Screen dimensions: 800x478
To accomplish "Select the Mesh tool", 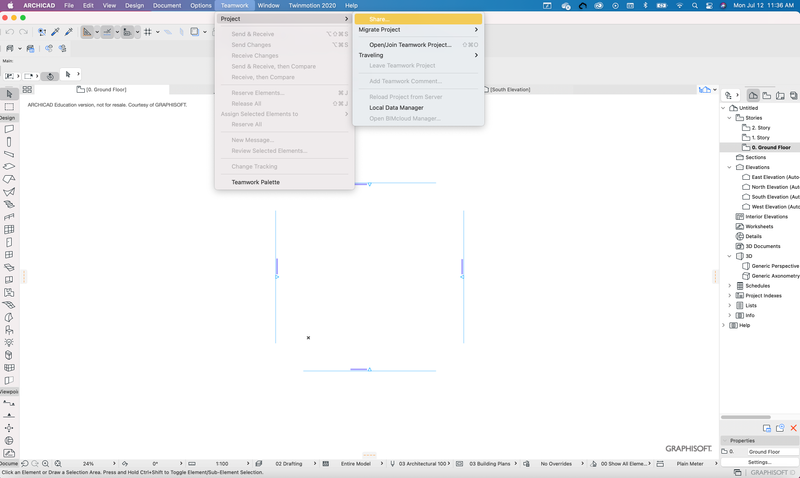I will tap(9, 305).
